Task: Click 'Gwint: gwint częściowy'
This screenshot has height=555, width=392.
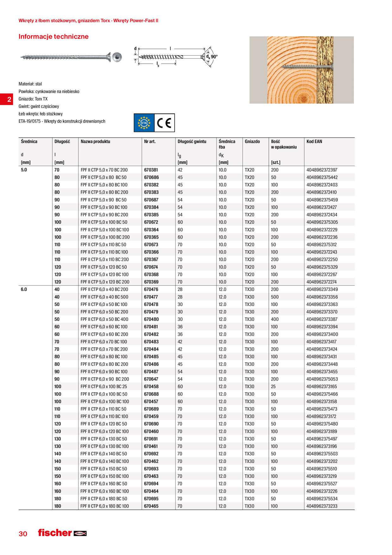Action: (x=39, y=106)
